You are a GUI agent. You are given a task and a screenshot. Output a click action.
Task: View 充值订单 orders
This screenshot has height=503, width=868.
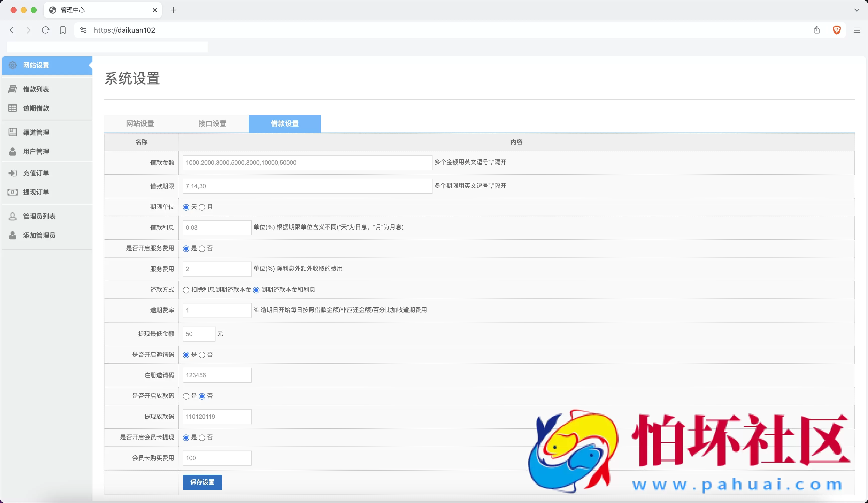click(x=36, y=173)
